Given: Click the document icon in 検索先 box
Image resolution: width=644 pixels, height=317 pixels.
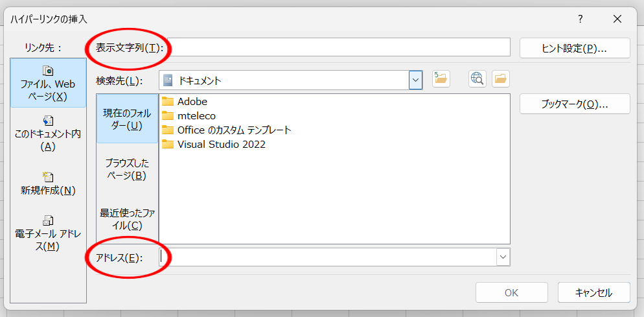Looking at the screenshot, I should click(x=168, y=80).
